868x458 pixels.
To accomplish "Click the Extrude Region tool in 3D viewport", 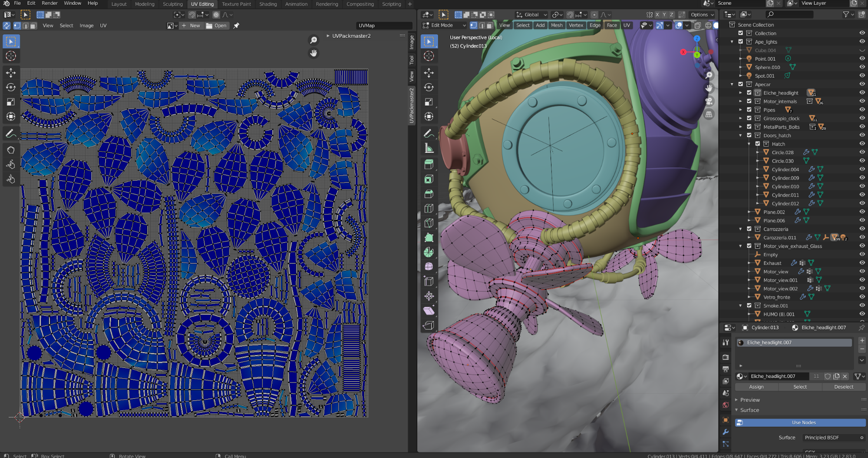I will pos(429,164).
